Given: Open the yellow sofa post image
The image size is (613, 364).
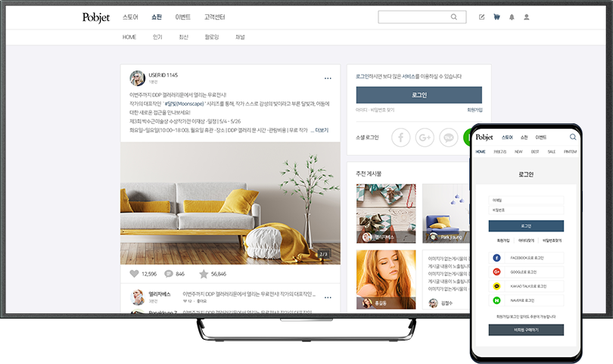Looking at the screenshot, I should (230, 204).
